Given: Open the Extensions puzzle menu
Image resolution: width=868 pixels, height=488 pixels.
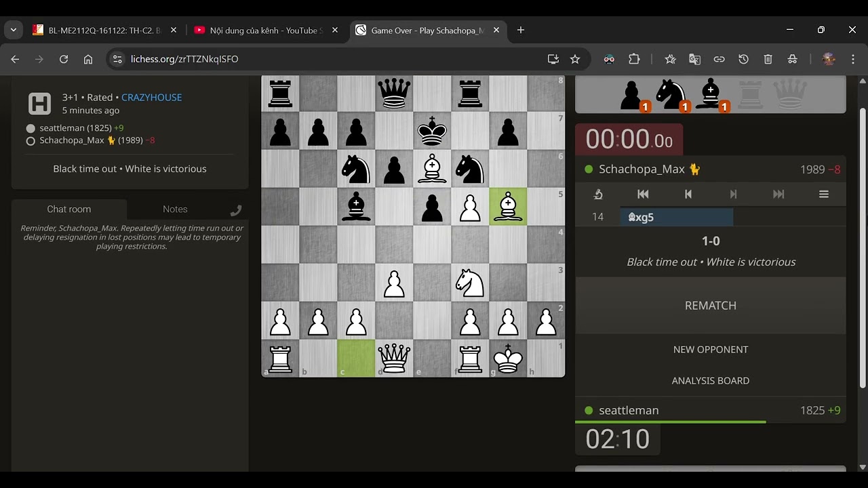Looking at the screenshot, I should (634, 59).
